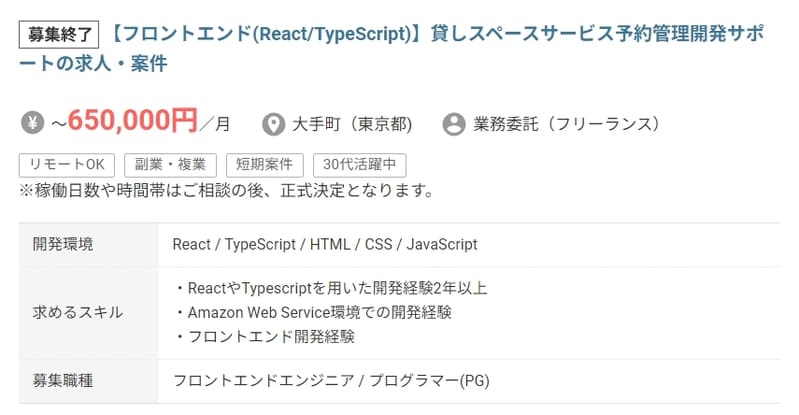Screen dimensions: 799x415
Task: Click the フロントエンドエンジニア job type text
Action: pos(331,381)
